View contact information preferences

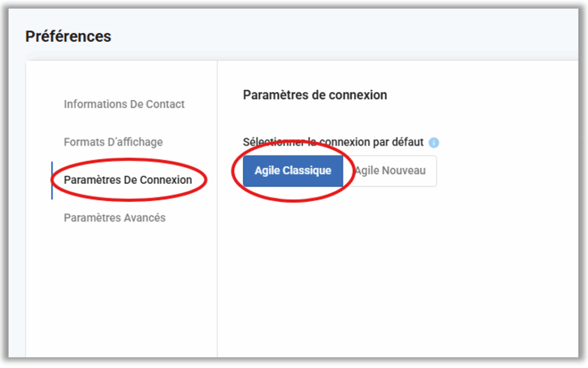pyautogui.click(x=124, y=104)
